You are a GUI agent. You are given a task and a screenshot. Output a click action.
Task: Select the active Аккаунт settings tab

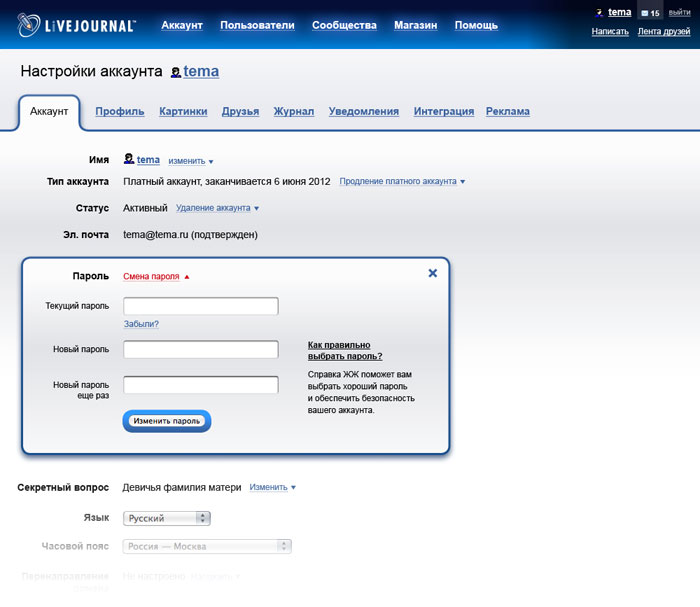(x=49, y=112)
